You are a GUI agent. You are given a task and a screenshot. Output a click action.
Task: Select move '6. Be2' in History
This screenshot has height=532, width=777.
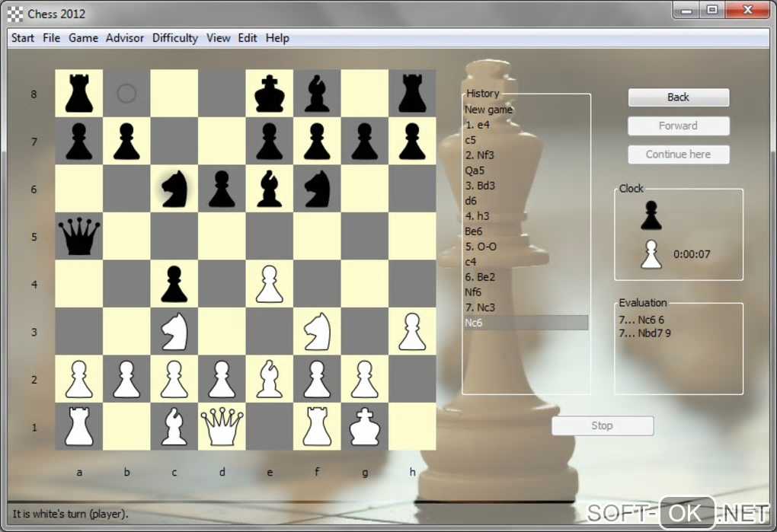tap(526, 276)
